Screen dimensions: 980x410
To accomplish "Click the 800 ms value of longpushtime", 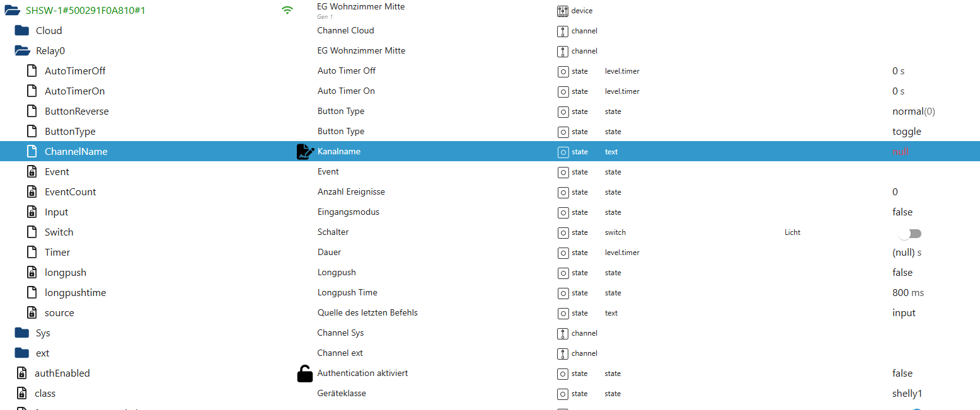I will point(908,292).
